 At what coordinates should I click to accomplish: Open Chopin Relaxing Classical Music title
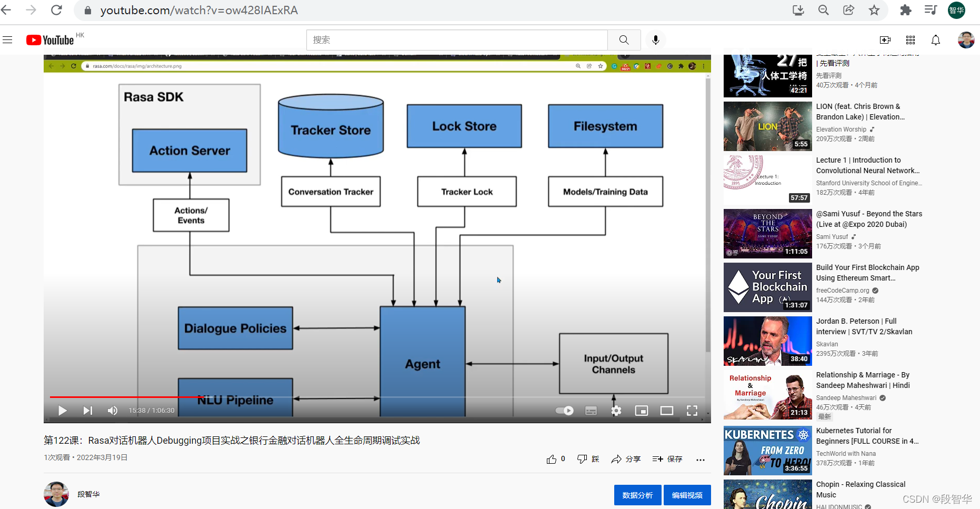coord(861,490)
